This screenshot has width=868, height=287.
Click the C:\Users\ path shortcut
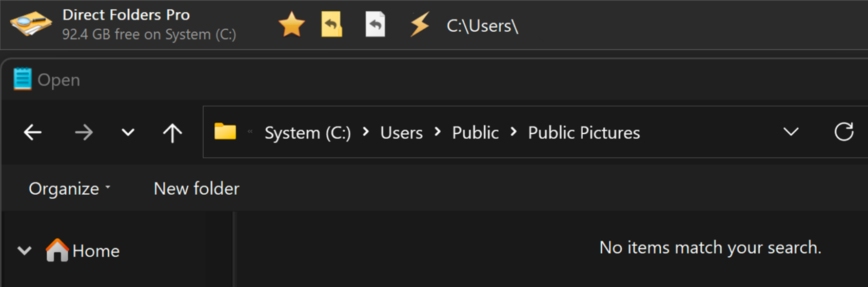click(482, 26)
